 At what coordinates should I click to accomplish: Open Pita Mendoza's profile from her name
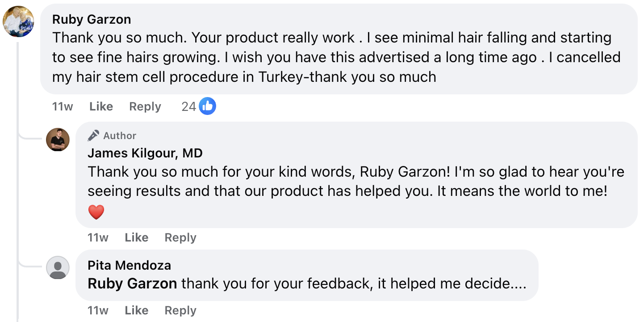coord(129,265)
